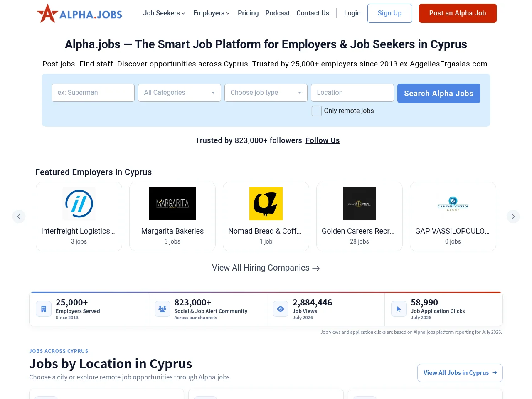532x399 pixels.
Task: Click the '25,000+' employers figure
Action: click(72, 303)
